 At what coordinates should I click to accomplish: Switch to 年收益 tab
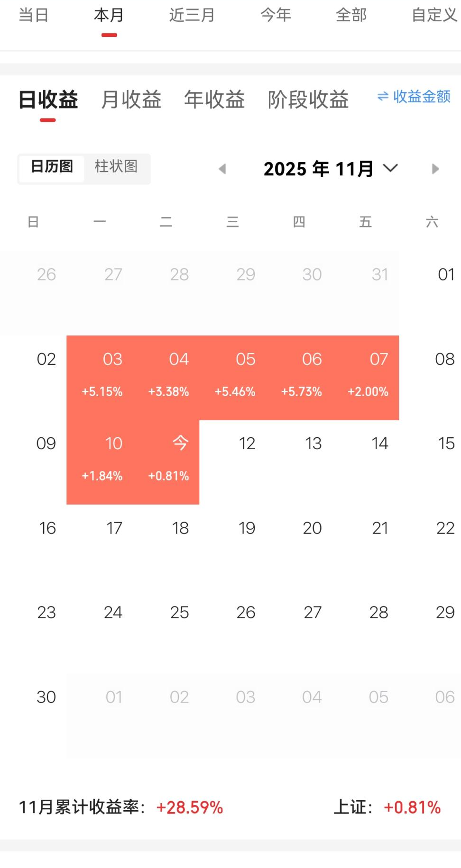214,99
